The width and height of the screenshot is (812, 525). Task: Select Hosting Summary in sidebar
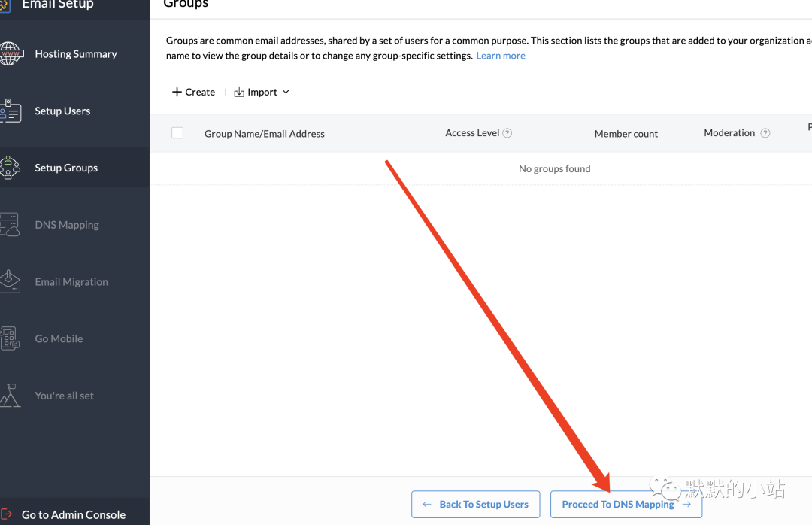coord(76,54)
